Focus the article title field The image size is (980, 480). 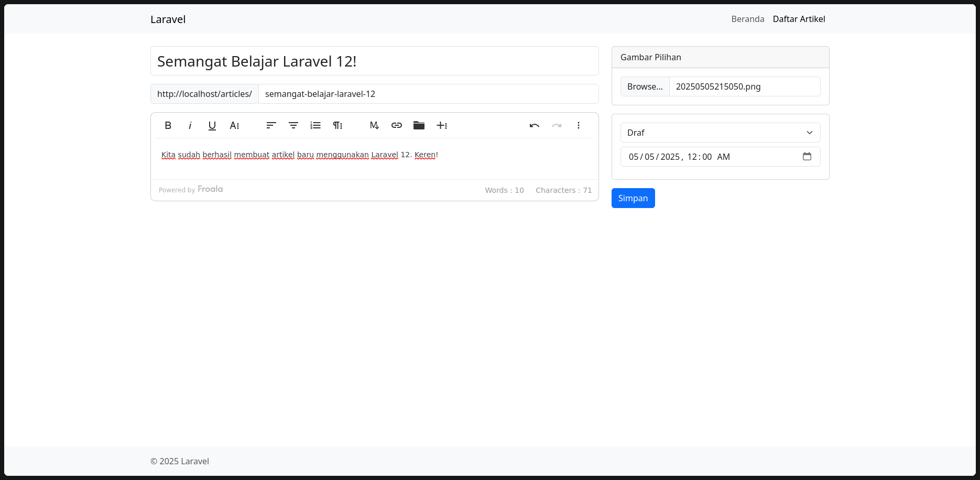(x=375, y=61)
